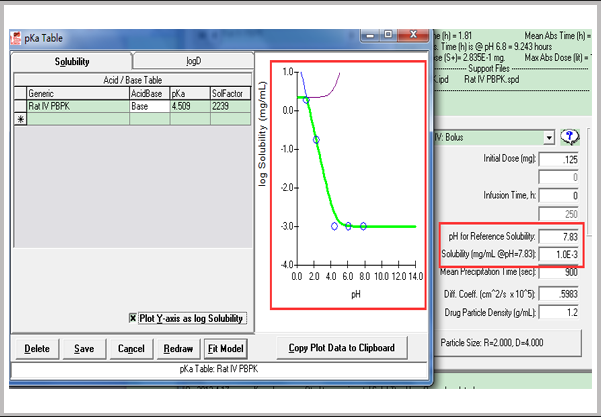Viewport: 601px width, 417px height.
Task: Switch to the logD tab
Action: (193, 62)
